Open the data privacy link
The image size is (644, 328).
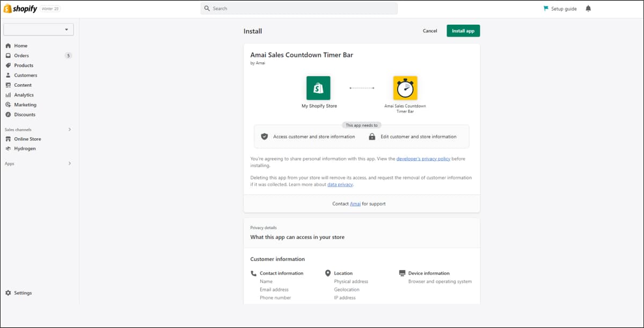(340, 184)
